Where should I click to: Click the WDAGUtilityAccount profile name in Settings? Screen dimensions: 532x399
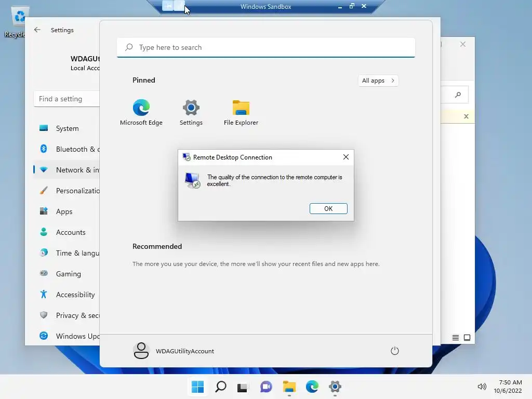[x=85, y=59]
